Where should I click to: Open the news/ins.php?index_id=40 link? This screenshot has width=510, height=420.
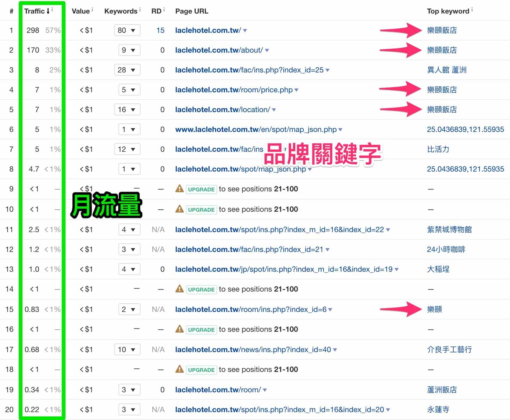pos(253,350)
